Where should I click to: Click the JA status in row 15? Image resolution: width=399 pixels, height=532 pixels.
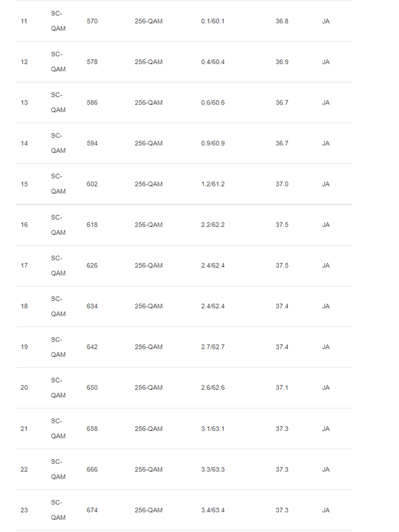326,184
